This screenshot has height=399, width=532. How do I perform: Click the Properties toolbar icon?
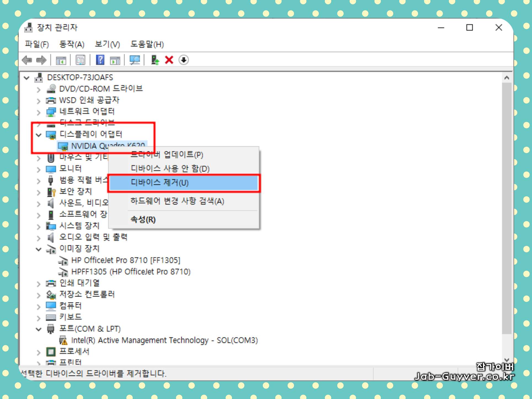pos(80,60)
